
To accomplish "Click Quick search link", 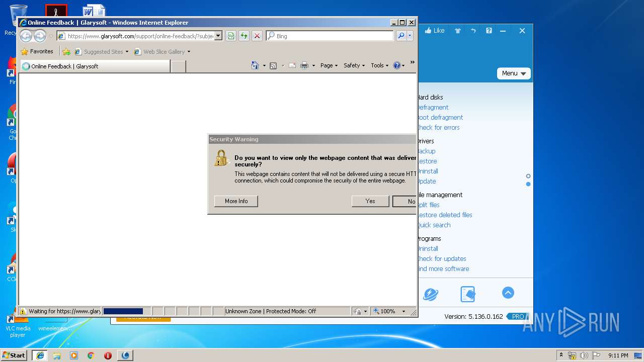I will tap(434, 225).
